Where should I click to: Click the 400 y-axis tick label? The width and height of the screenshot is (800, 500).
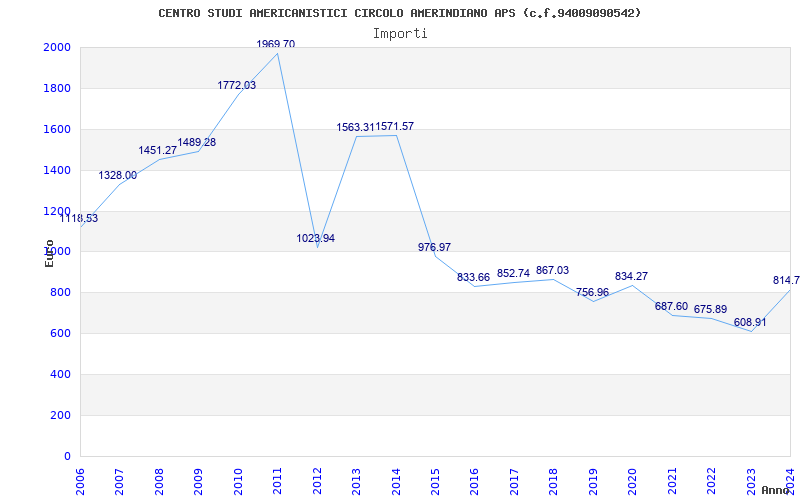coord(61,374)
